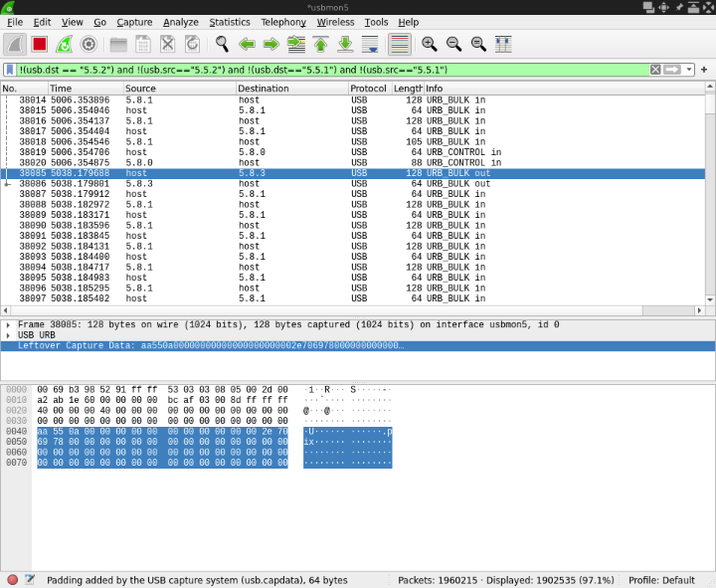Sort packets by No. column

(x=25, y=89)
